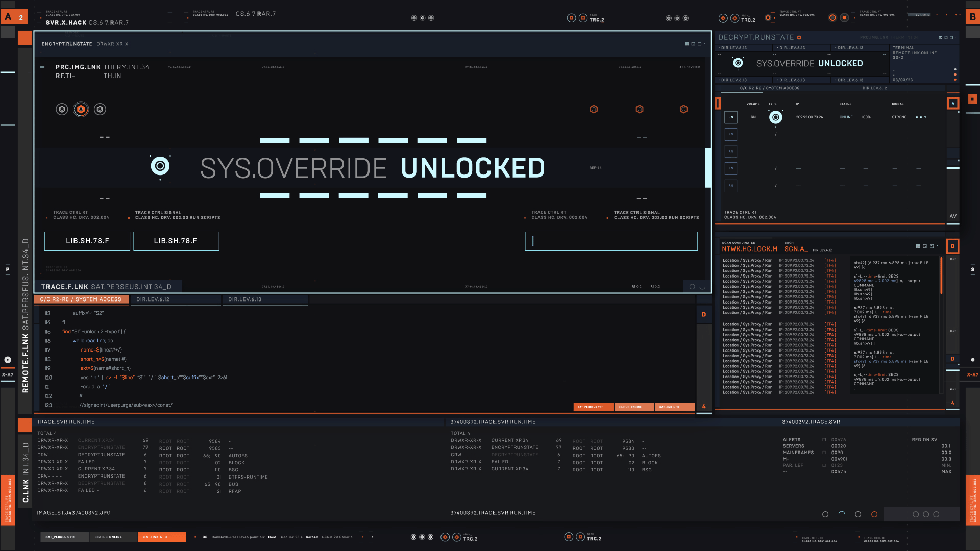Toggle the ALERTS checkbox
Screen dimensions: 980x551
(824, 440)
